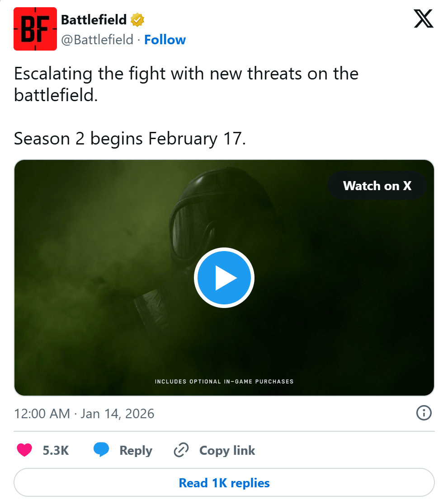Screen dimensions: 443x504
Task: Click the in-game purchases disclaimer text
Action: [x=224, y=382]
